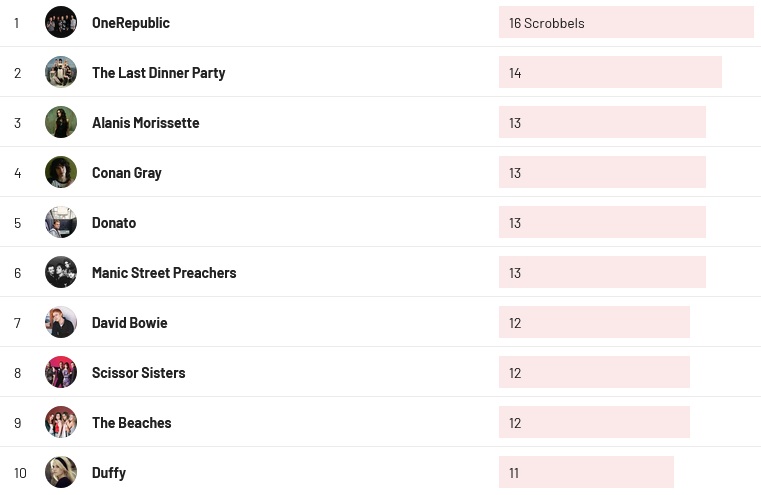Screen dimensions: 761x495
Task: Open Manic Street Preachers avatar image
Action: click(61, 272)
